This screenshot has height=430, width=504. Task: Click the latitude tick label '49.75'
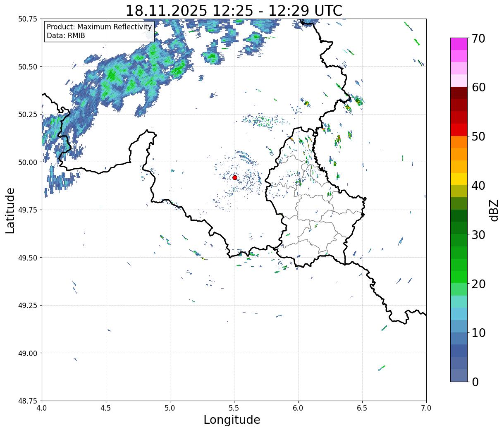(27, 210)
